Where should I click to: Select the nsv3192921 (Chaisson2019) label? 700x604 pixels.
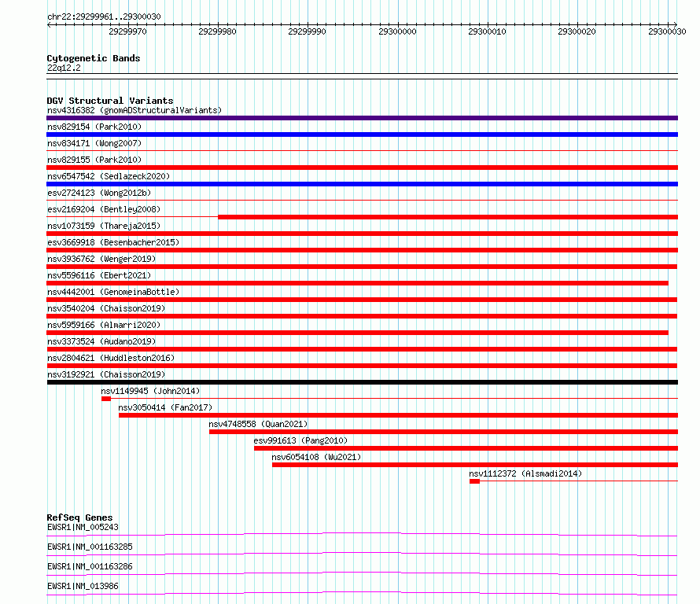coord(106,374)
